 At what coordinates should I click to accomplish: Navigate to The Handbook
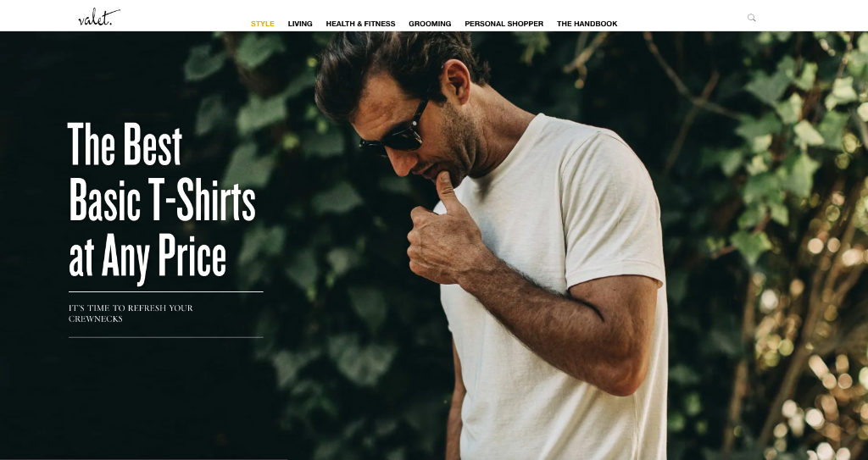pos(587,24)
